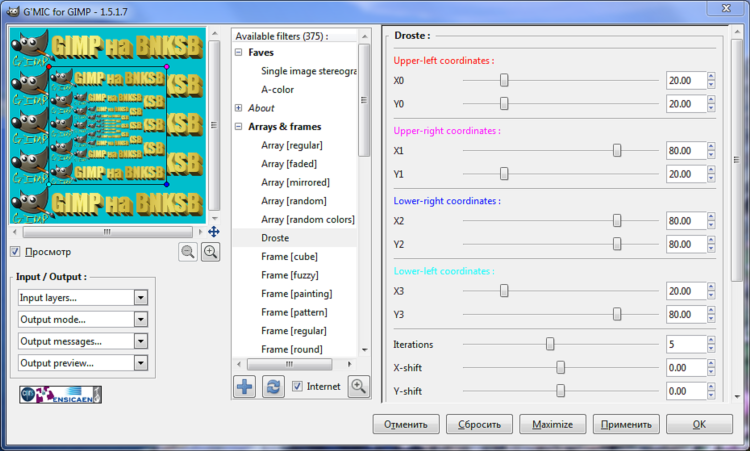Viewport: 750px width, 451px height.
Task: Add current filter to faves
Action: coord(244,386)
